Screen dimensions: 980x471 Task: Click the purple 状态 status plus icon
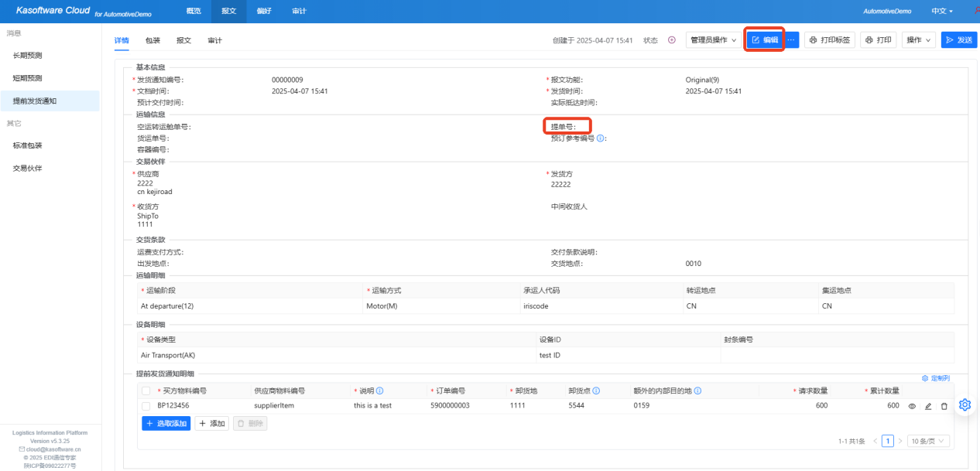click(x=671, y=40)
